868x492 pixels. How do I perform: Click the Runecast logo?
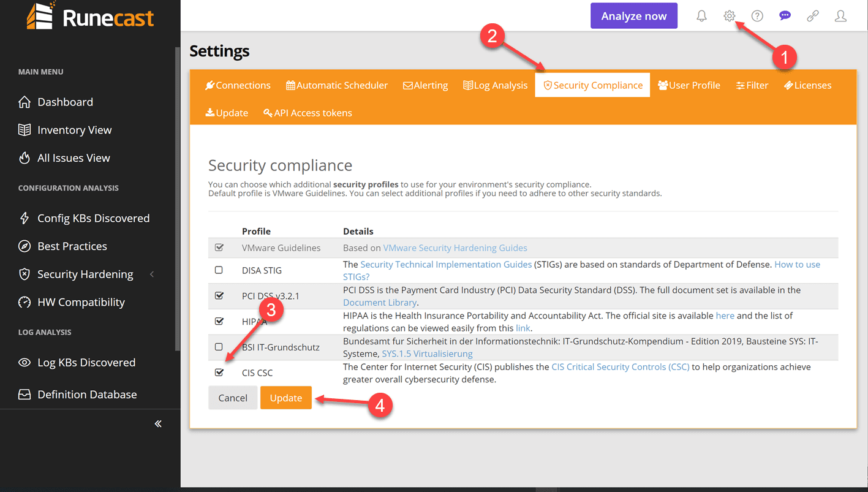click(90, 16)
